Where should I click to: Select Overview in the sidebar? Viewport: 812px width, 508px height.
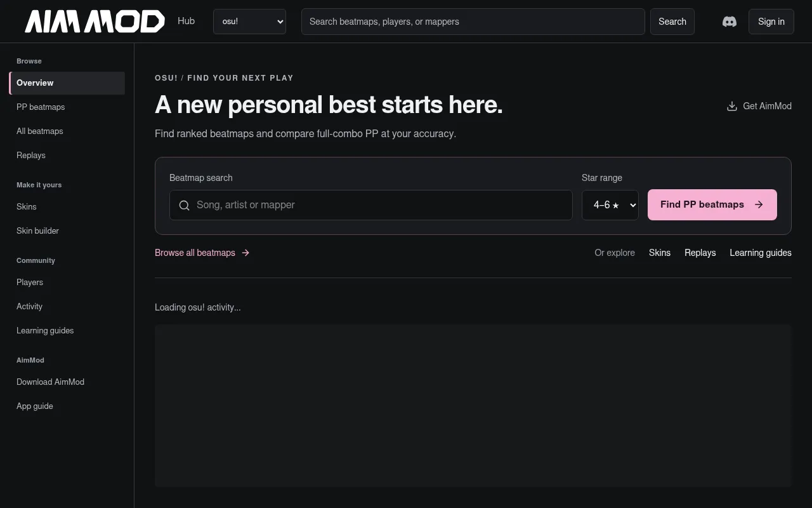click(x=67, y=83)
